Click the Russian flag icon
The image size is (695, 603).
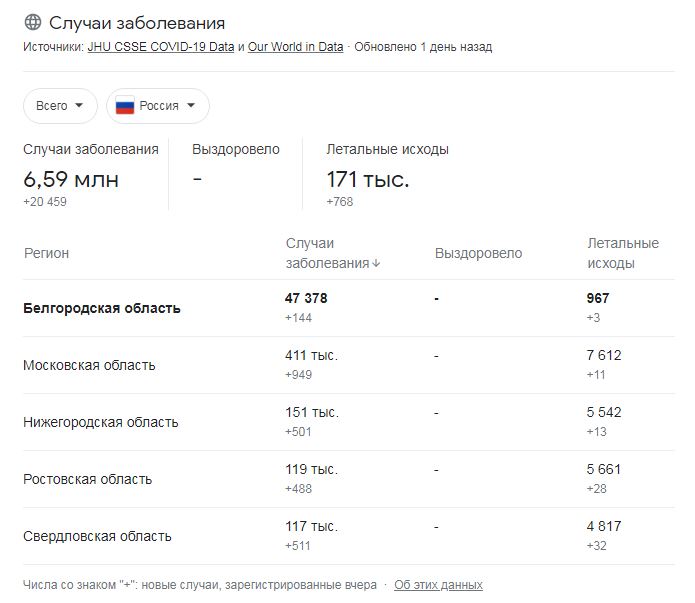(125, 106)
